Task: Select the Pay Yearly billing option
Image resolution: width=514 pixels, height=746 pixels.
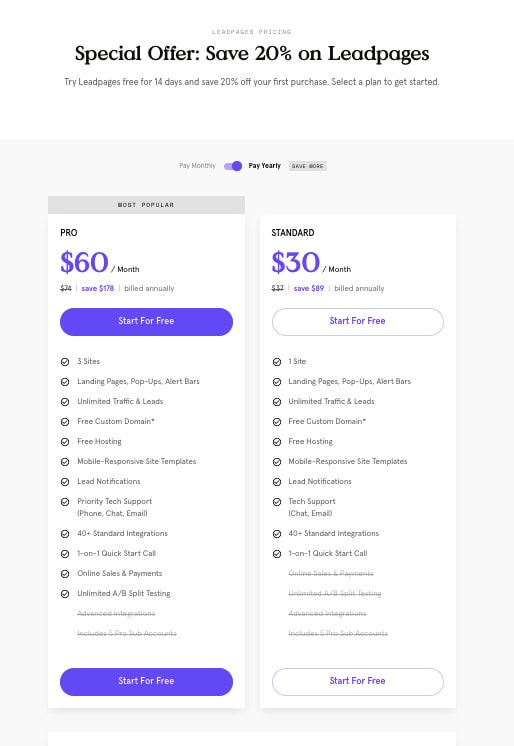Action: coord(265,166)
